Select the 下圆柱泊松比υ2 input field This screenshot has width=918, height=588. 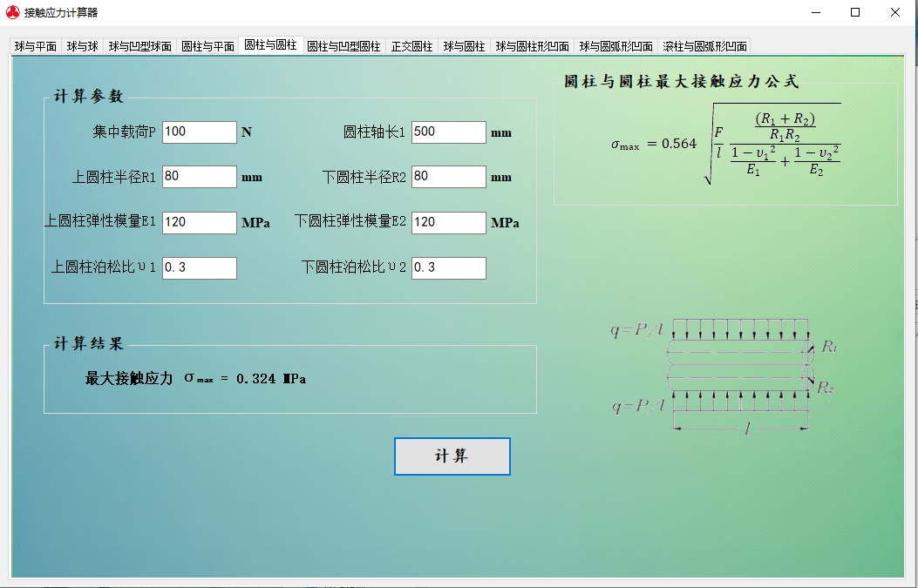(448, 268)
